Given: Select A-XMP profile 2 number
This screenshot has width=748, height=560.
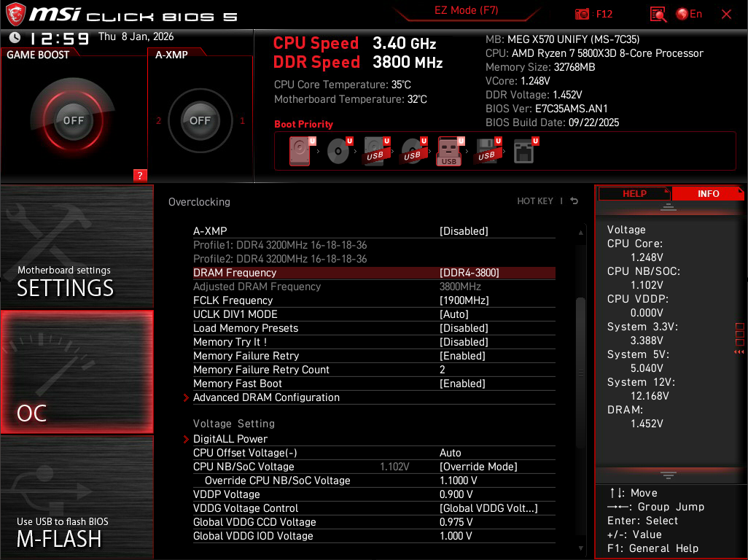Looking at the screenshot, I should pos(159,121).
